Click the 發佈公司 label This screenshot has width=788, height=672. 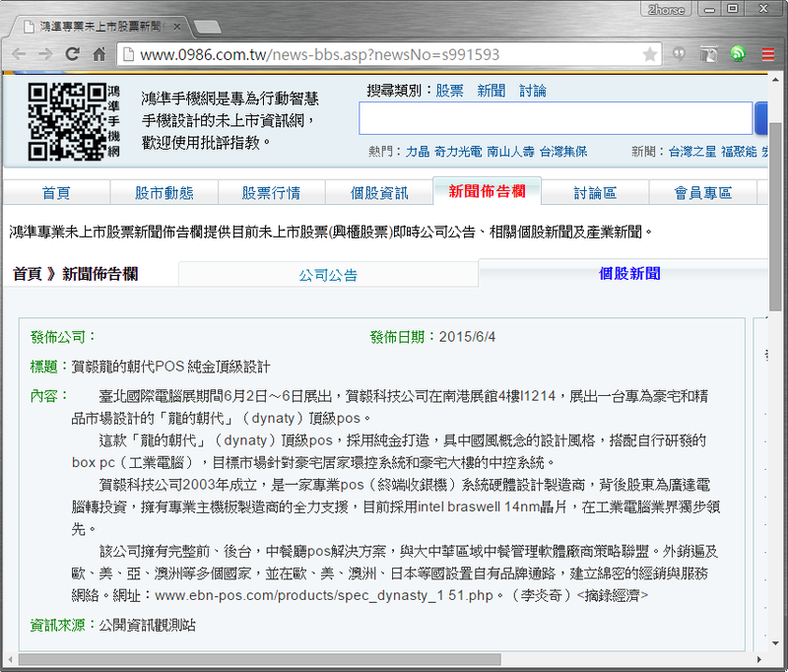(x=62, y=337)
